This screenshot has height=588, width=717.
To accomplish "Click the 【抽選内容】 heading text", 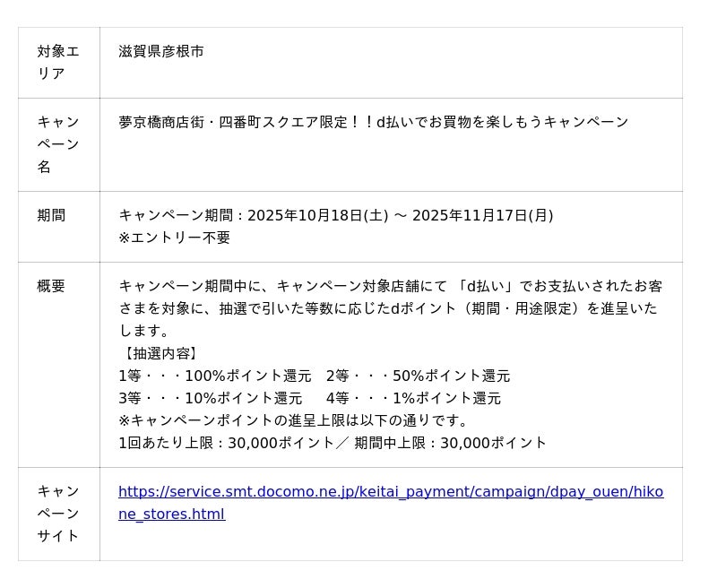I will [x=160, y=353].
